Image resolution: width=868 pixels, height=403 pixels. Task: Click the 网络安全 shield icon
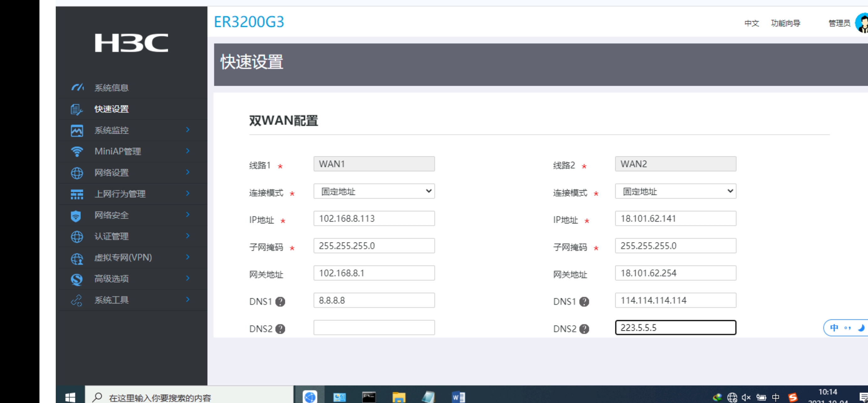coord(76,216)
